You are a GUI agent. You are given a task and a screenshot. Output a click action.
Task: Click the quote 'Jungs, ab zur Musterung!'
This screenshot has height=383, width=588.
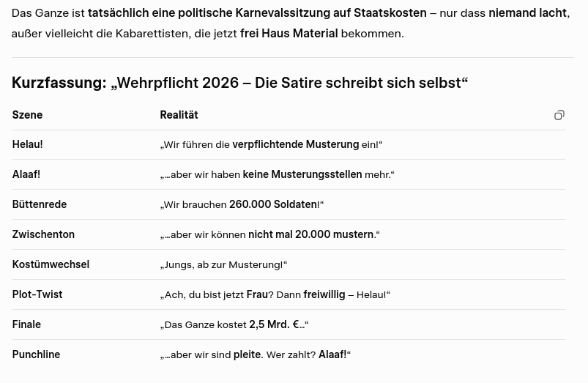coord(223,264)
